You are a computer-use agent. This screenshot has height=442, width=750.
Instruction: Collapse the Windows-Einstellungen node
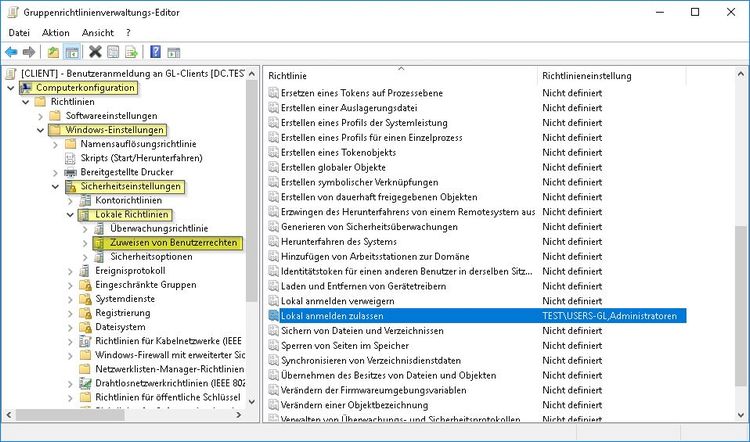coord(41,130)
